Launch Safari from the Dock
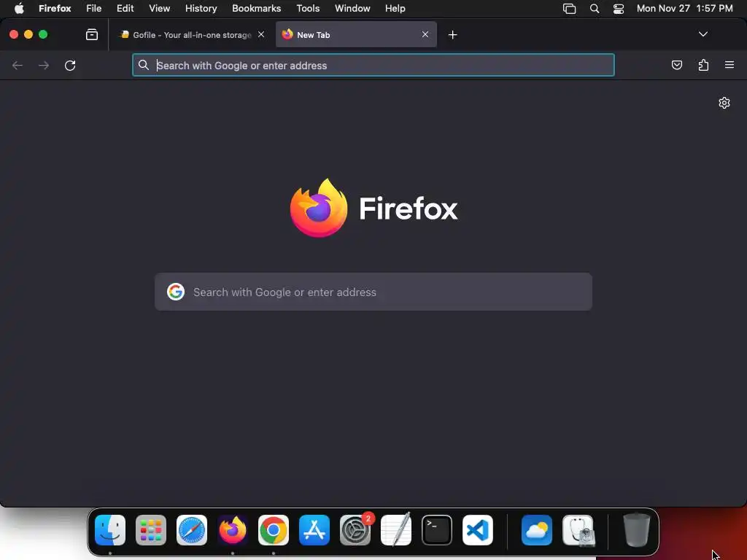This screenshot has width=747, height=560. point(192,530)
